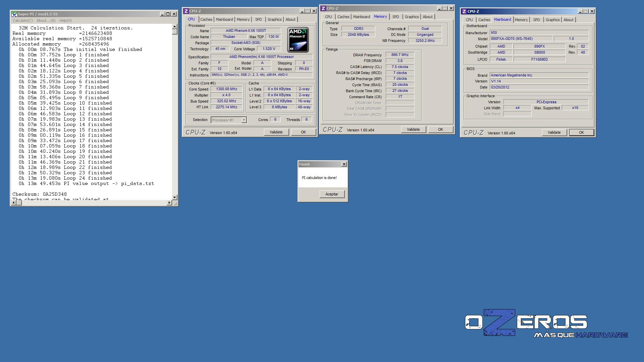Click the CPU-Z Z icon of Memory tab window
The image size is (644, 362).
(323, 8)
